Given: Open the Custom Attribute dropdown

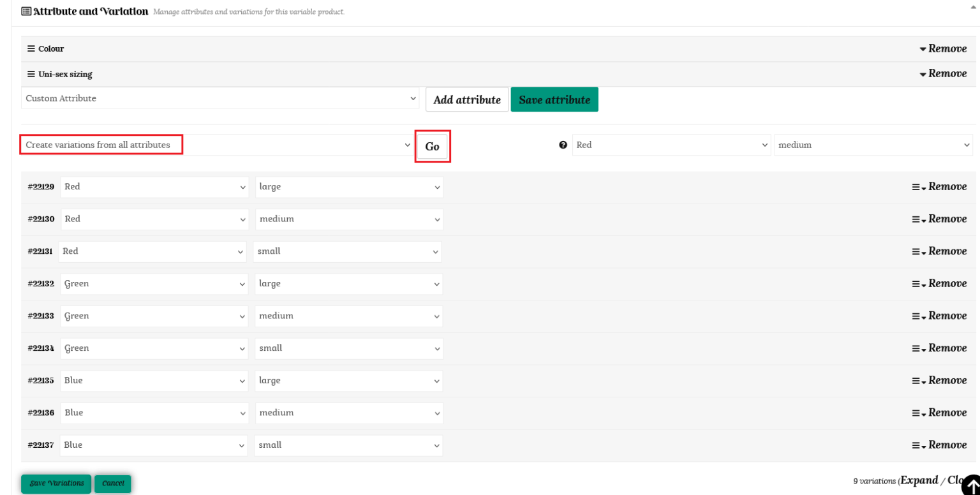Looking at the screenshot, I should [220, 98].
